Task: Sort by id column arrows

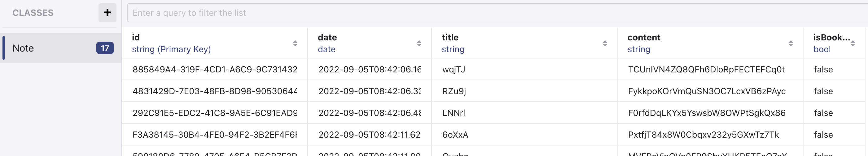Action: point(295,43)
